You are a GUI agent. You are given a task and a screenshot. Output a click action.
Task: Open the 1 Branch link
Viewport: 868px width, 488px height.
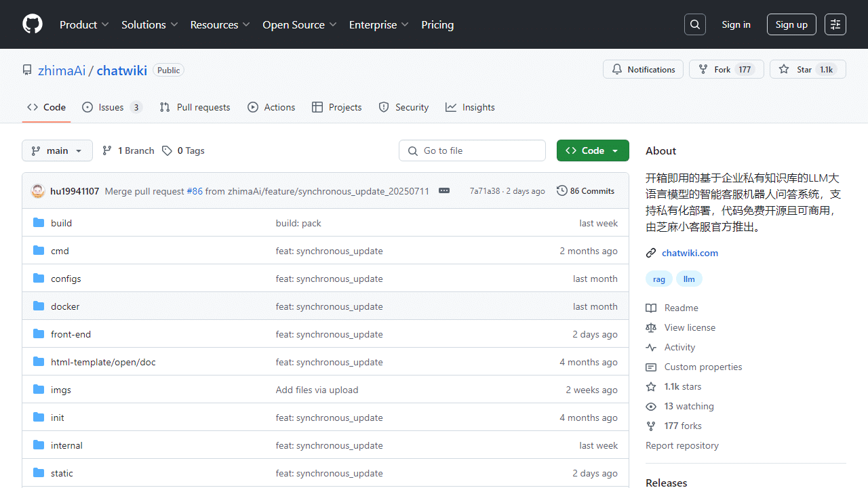coord(128,150)
